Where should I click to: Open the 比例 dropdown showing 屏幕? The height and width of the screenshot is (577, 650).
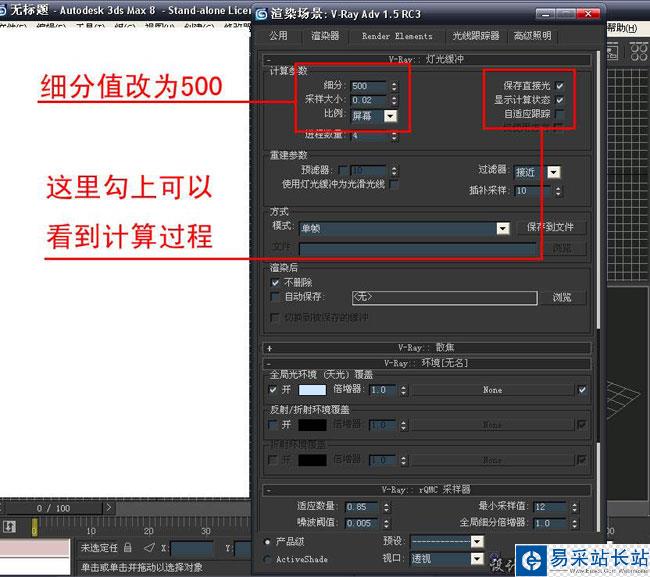tap(390, 116)
